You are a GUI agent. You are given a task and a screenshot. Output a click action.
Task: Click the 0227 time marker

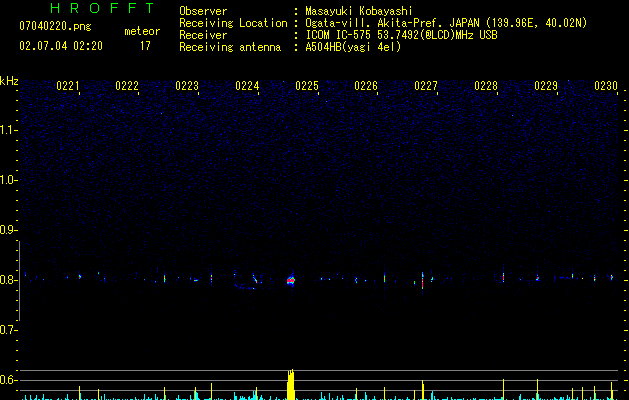[426, 86]
